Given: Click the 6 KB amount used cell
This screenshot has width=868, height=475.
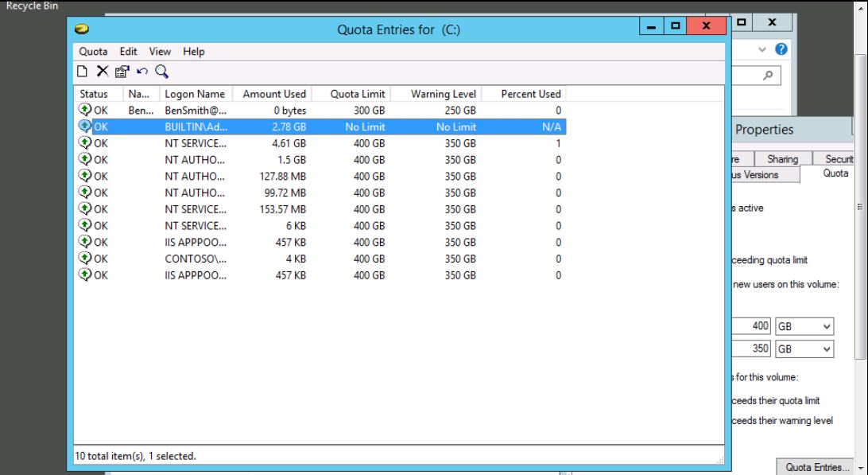Looking at the screenshot, I should [296, 226].
